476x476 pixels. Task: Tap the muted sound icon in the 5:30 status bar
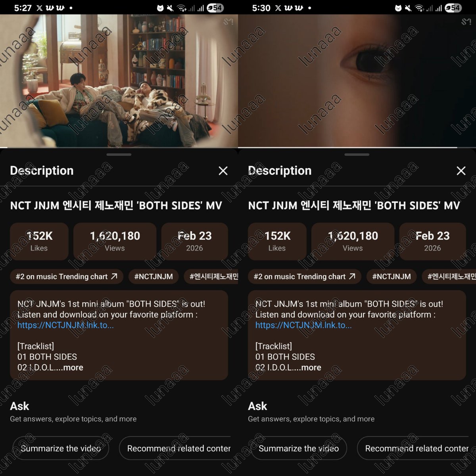coord(408,8)
